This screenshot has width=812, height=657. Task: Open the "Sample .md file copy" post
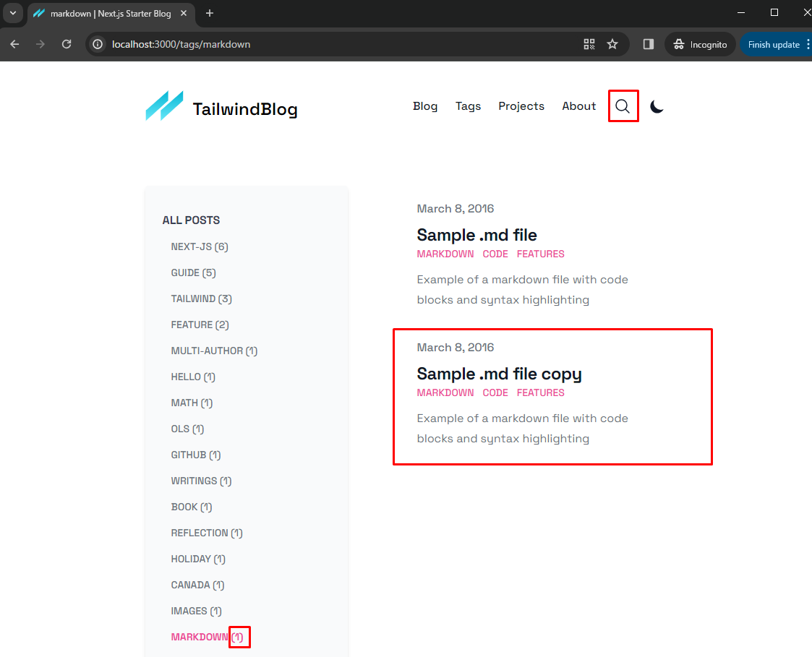(499, 374)
